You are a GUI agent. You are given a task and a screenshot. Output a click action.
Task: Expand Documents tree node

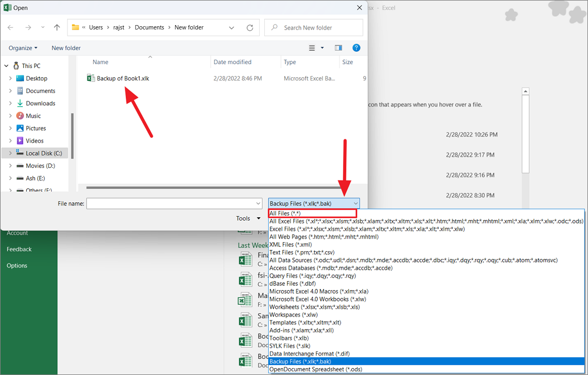[11, 91]
